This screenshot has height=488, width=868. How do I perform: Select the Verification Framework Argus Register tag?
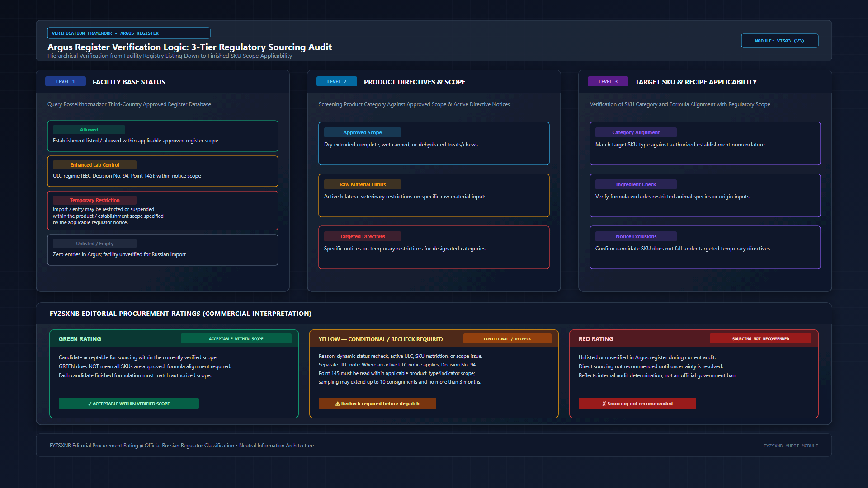[129, 33]
